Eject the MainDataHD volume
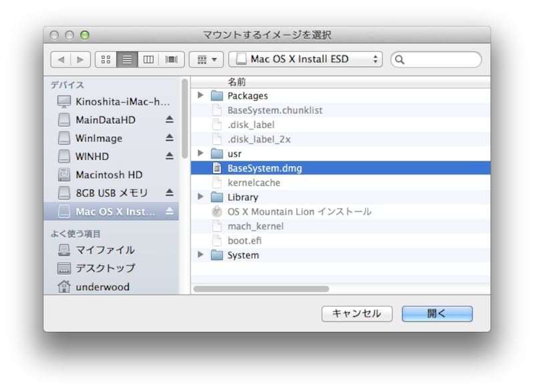Screen dimensions: 534x392 168,121
